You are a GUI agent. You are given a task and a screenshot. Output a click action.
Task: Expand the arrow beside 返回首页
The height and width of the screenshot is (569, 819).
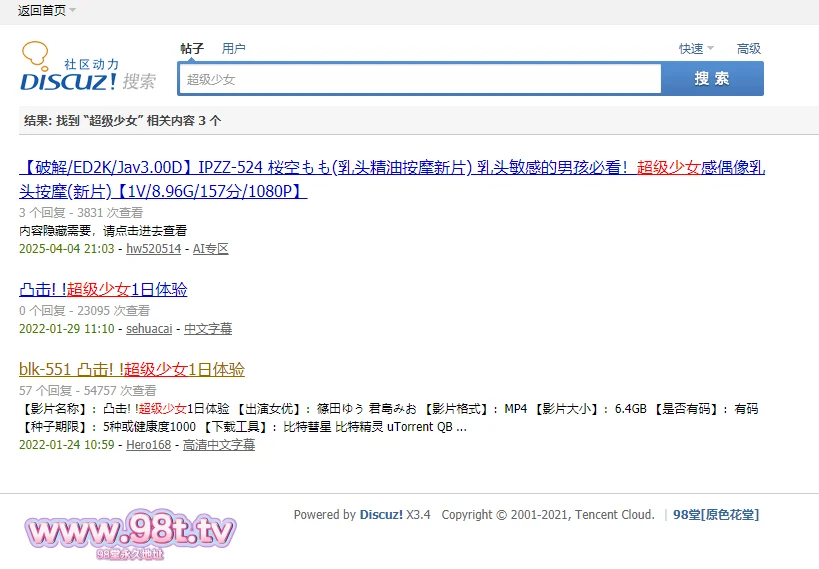pos(73,11)
